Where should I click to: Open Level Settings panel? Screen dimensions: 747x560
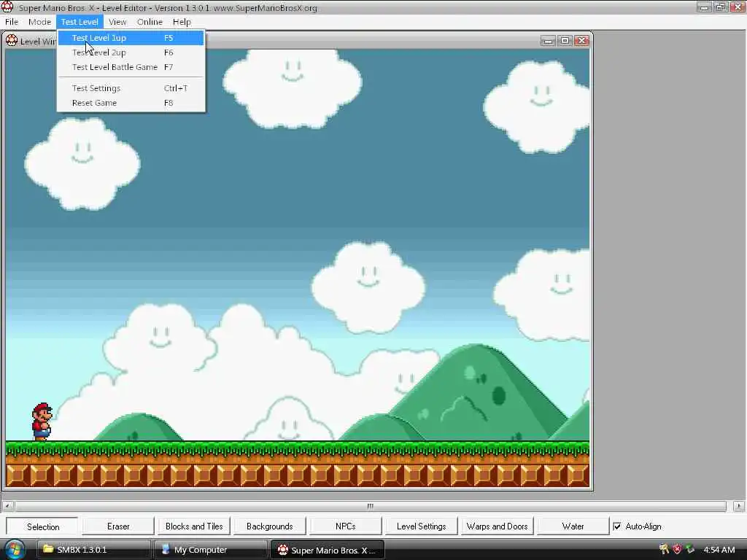coord(421,526)
